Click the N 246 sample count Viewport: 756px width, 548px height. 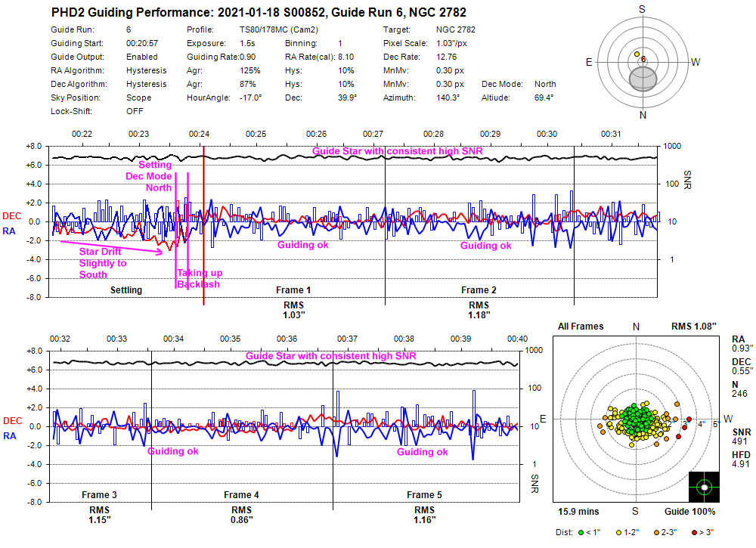(739, 389)
